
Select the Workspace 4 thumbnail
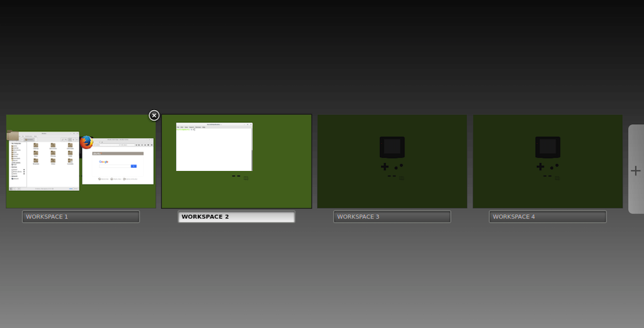pos(547,161)
